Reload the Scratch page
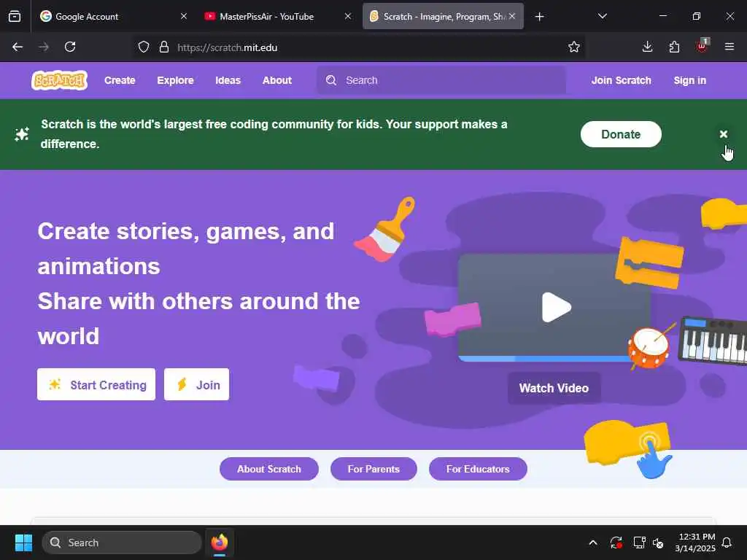The height and width of the screenshot is (560, 747). (x=70, y=47)
